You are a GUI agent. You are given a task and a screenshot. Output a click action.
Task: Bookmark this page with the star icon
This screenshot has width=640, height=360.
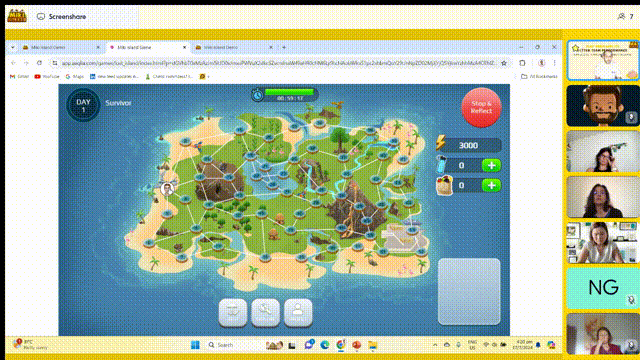[x=504, y=63]
